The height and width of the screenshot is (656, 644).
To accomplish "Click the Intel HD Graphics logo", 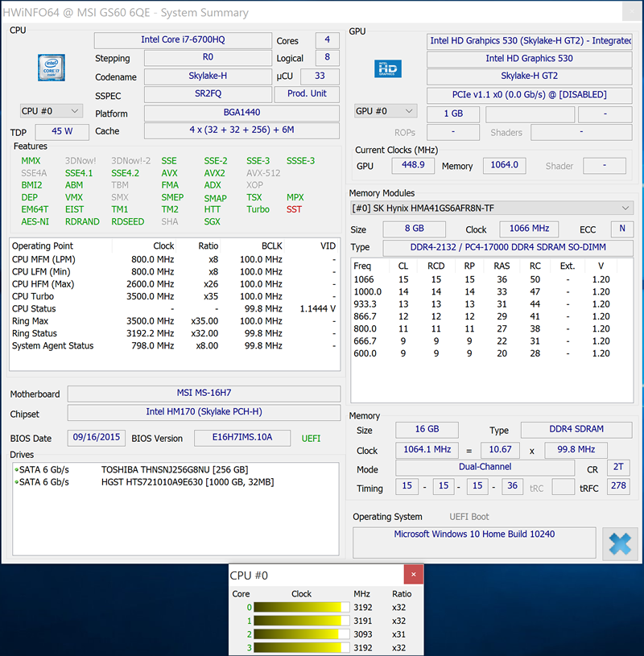I will (387, 68).
